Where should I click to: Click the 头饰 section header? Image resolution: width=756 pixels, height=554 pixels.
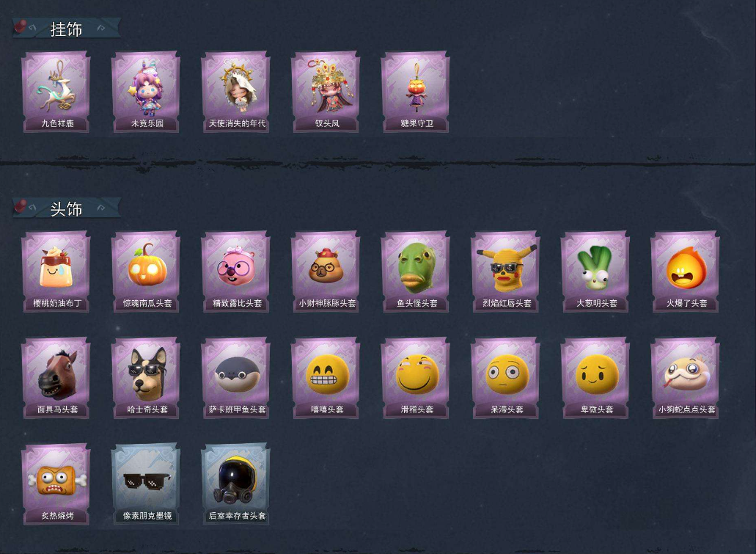pyautogui.click(x=67, y=208)
